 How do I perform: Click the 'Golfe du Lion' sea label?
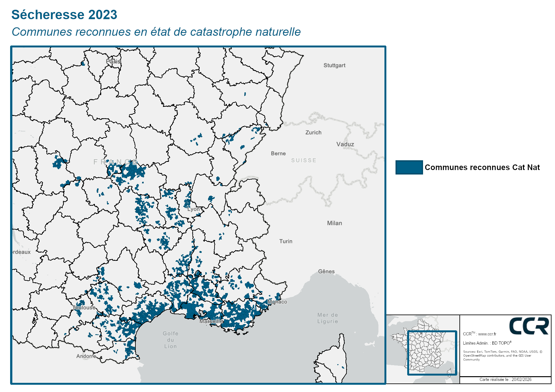click(x=171, y=340)
